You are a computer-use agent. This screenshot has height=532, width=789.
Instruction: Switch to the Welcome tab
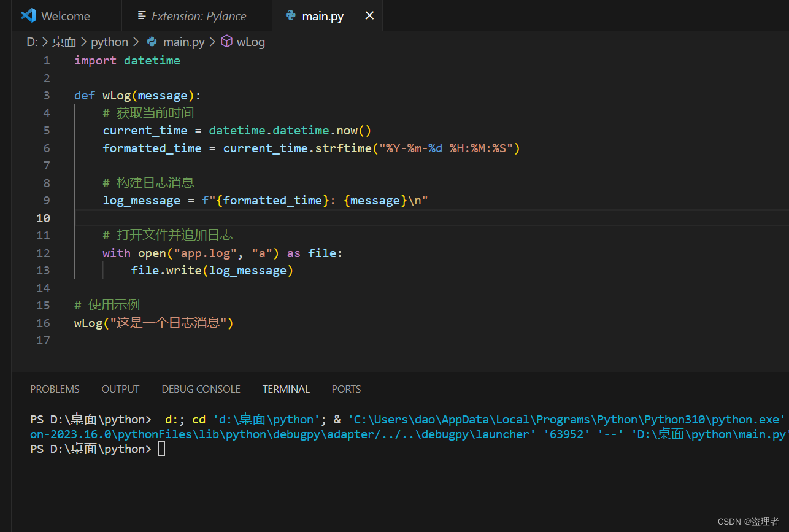point(66,16)
